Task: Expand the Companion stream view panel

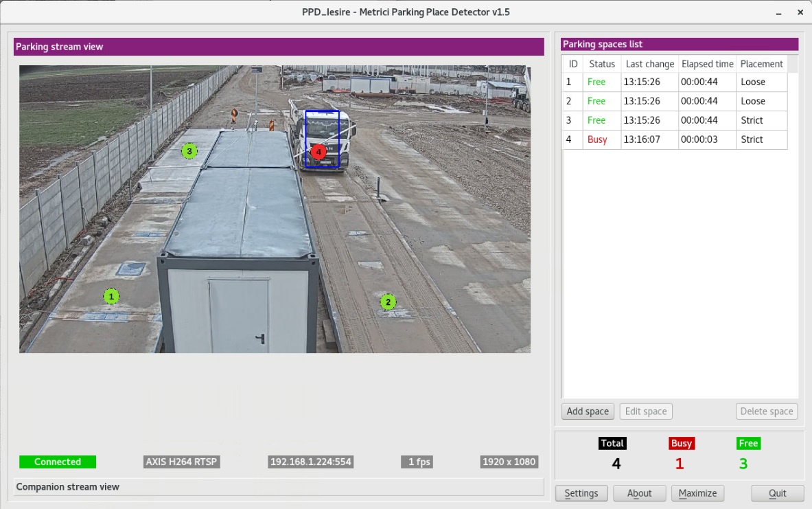Action: 279,487
